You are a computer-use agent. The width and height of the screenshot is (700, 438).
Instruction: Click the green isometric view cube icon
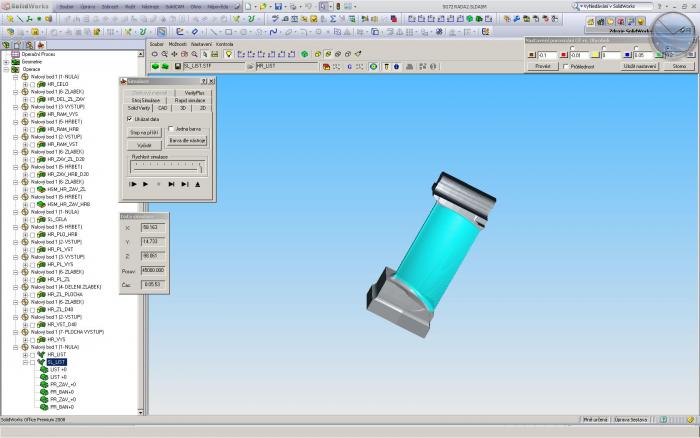(304, 54)
